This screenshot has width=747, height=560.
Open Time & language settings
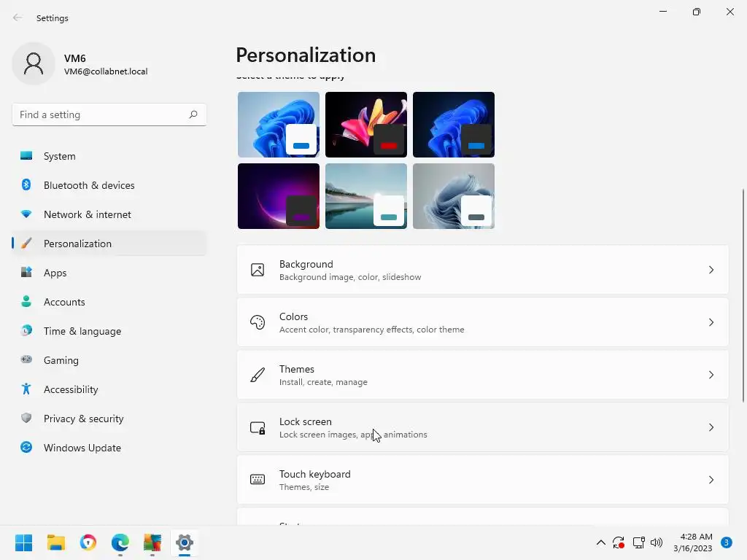[x=109, y=330]
